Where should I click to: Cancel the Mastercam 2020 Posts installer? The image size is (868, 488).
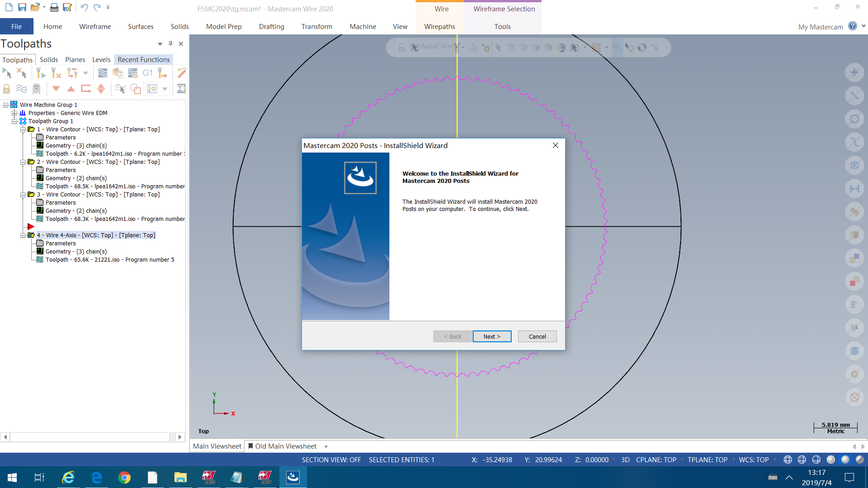click(x=537, y=336)
